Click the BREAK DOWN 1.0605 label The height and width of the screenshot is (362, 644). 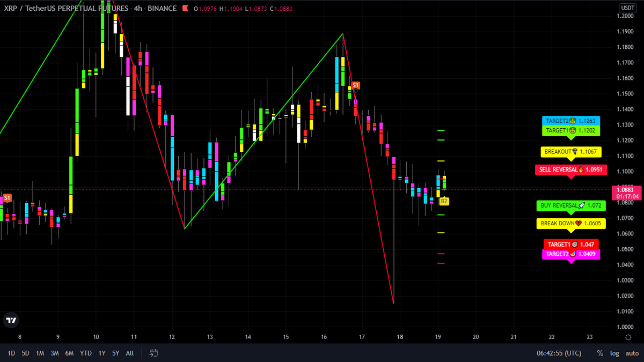571,223
